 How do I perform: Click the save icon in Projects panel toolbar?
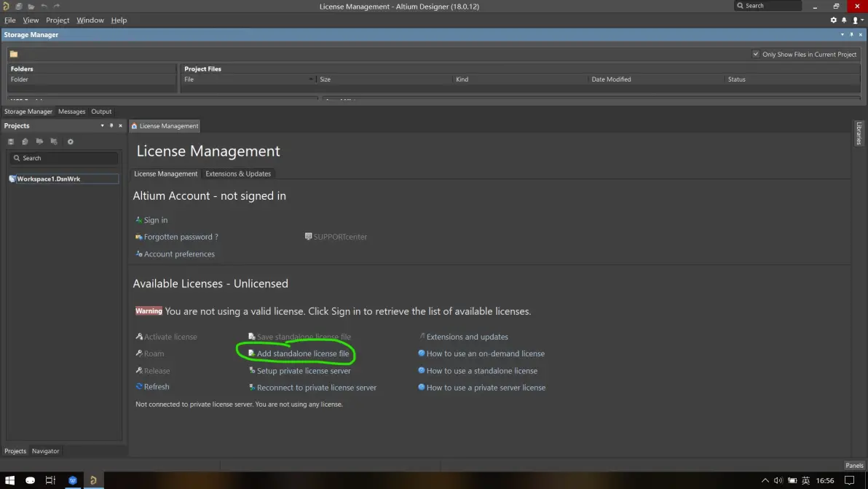(x=10, y=142)
